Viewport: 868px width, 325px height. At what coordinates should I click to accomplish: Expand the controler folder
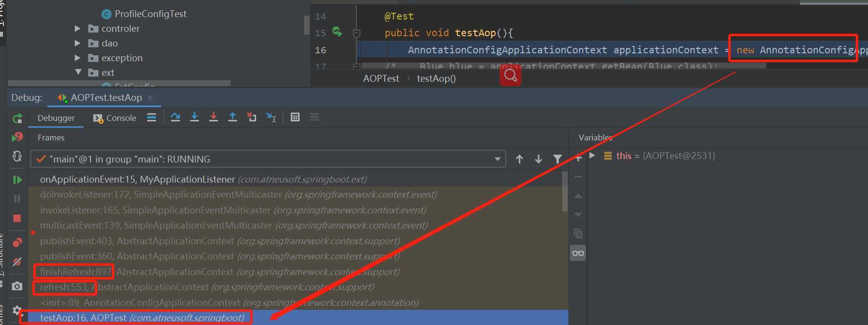77,28
